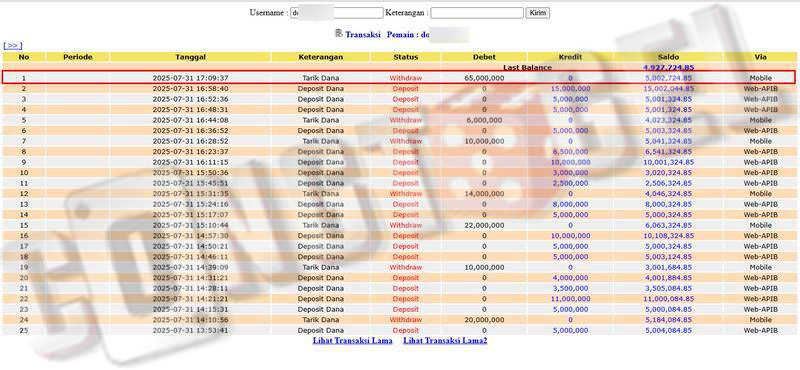Click the Status column header

[406, 57]
